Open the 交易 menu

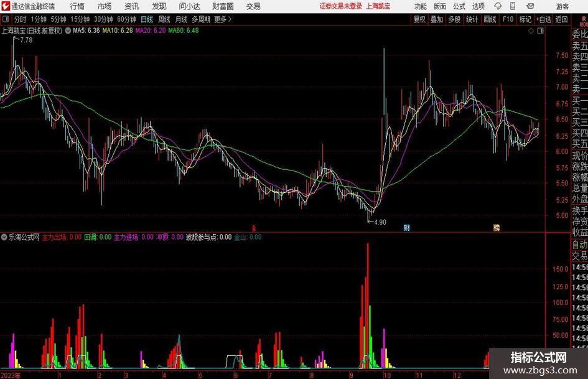click(253, 6)
